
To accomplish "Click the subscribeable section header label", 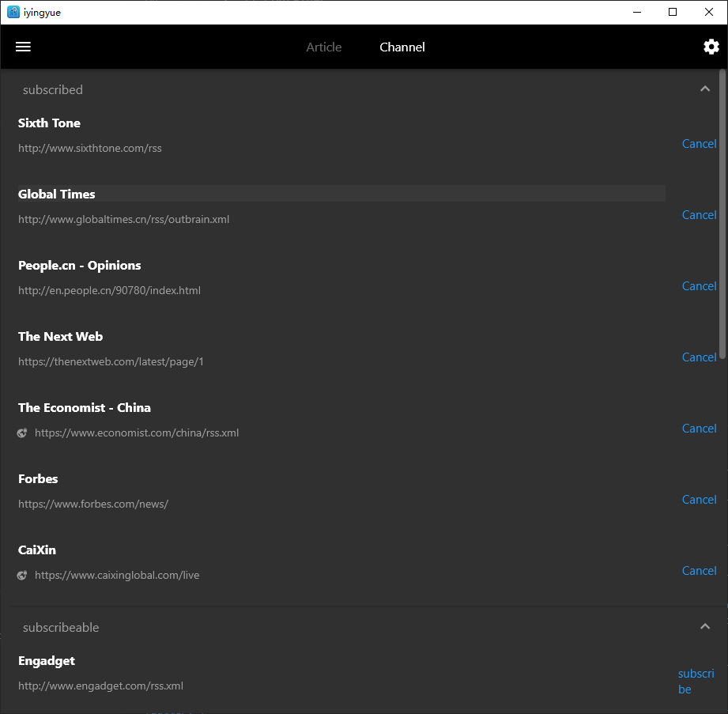I will coord(61,628).
